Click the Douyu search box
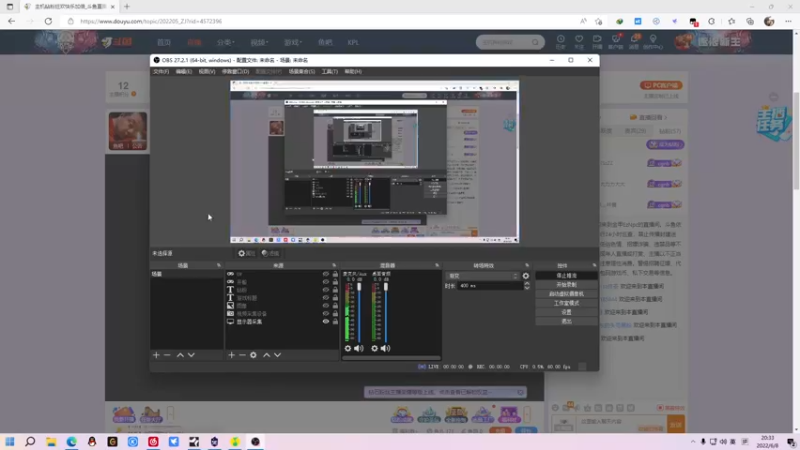Image resolution: width=800 pixels, height=450 pixels. (x=510, y=42)
